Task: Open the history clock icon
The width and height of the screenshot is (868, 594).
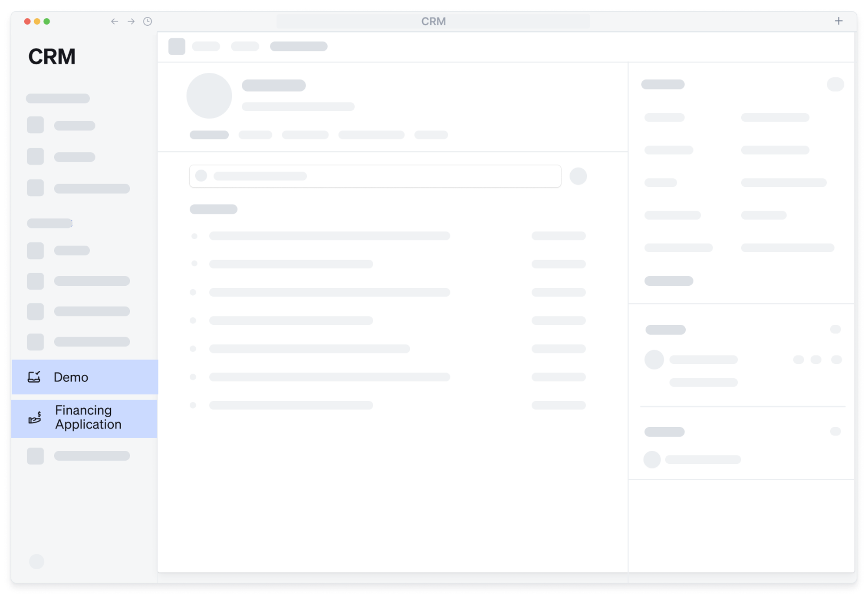Action: click(148, 21)
